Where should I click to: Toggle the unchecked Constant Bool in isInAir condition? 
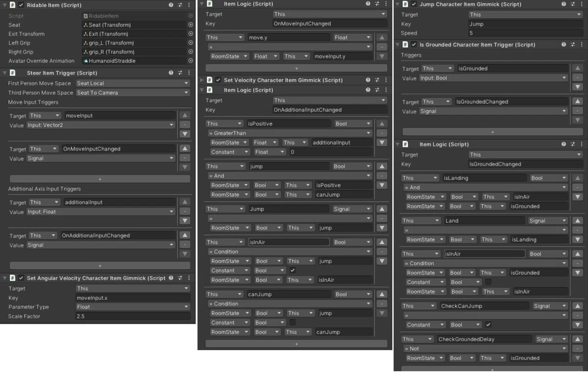click(x=488, y=282)
